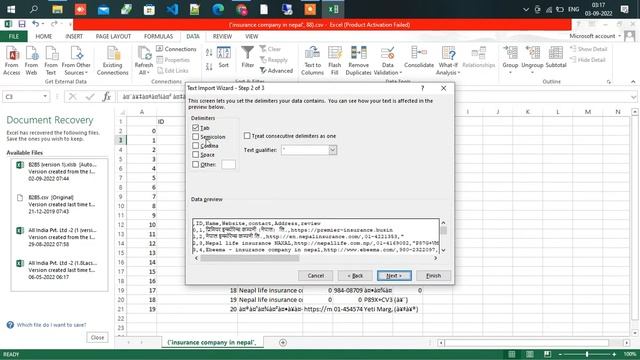Close the Document Recovery pane
640x360 pixels.
98,338
